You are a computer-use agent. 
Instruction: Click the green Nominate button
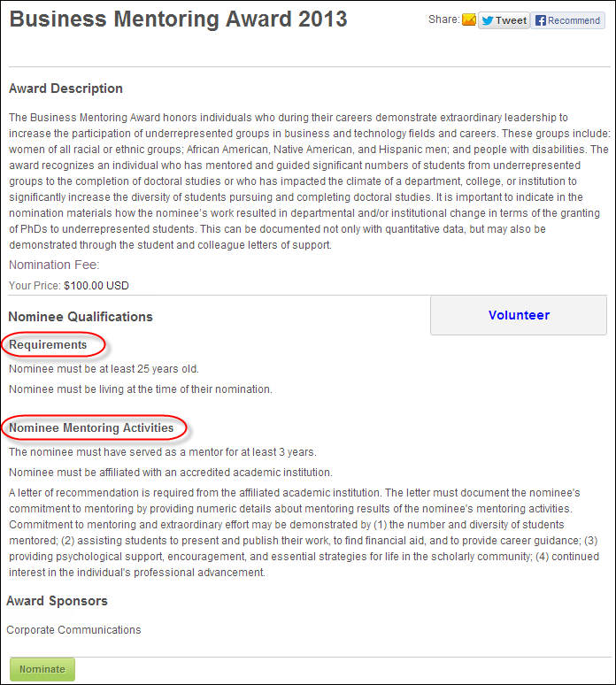point(42,669)
